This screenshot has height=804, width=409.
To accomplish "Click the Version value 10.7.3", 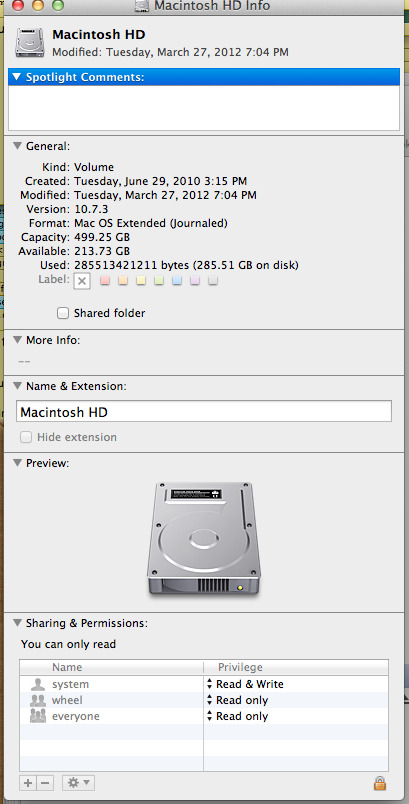I will tap(90, 209).
